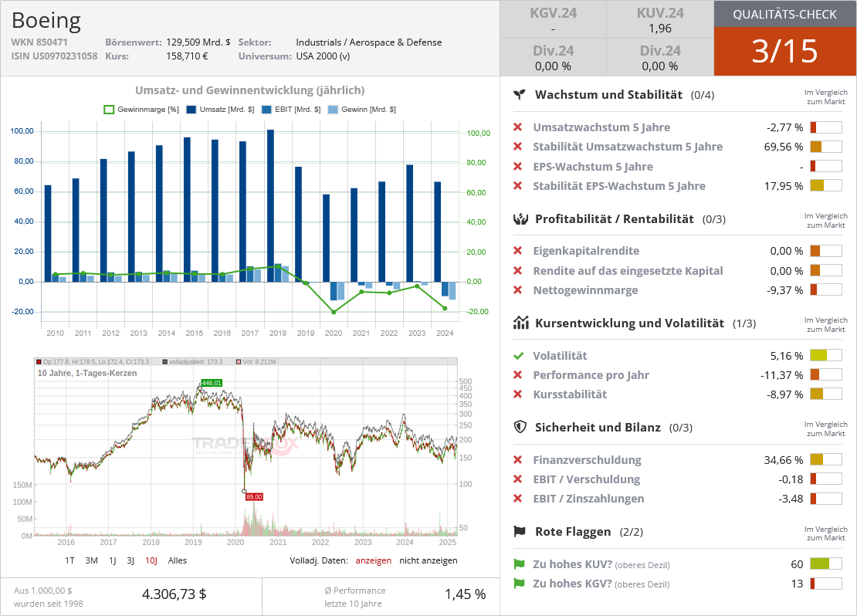Viewport: 857px width, 616px height.
Task: Click the shield icon beside Sicherheit und Bilanz
Action: (x=520, y=427)
